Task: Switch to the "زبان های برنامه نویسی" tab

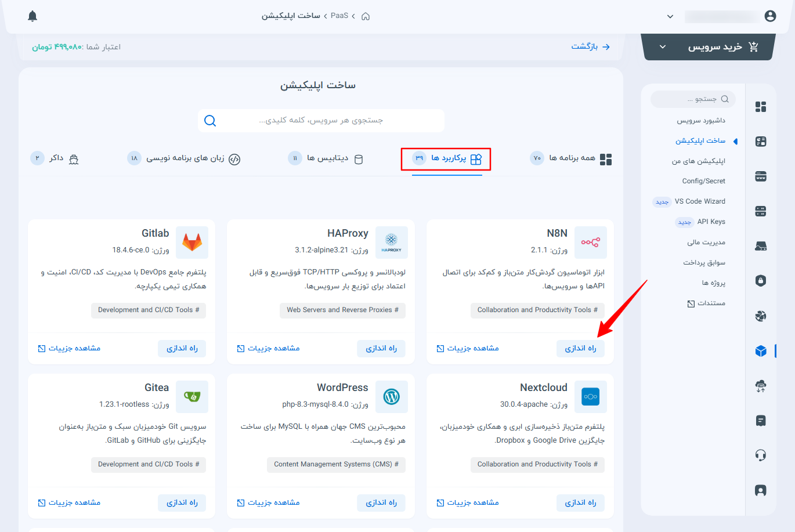Action: (x=184, y=158)
